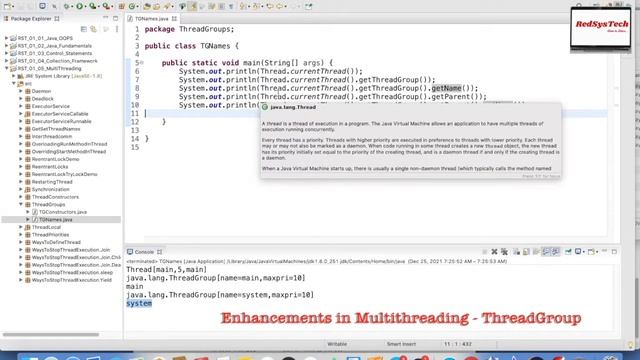Viewport: 640px width, 360px height.
Task: Toggle Link with Editor in Package Explorer
Action: tap(93, 29)
